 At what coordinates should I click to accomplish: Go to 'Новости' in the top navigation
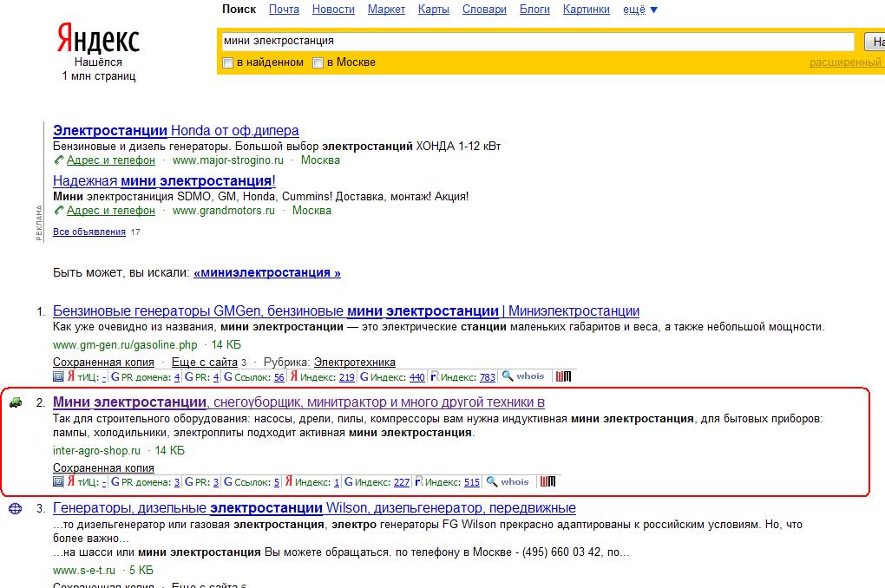click(x=333, y=10)
